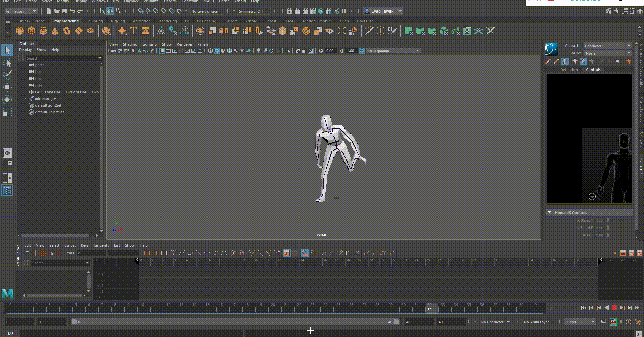Toggle snap to curves

pyautogui.click(x=148, y=11)
